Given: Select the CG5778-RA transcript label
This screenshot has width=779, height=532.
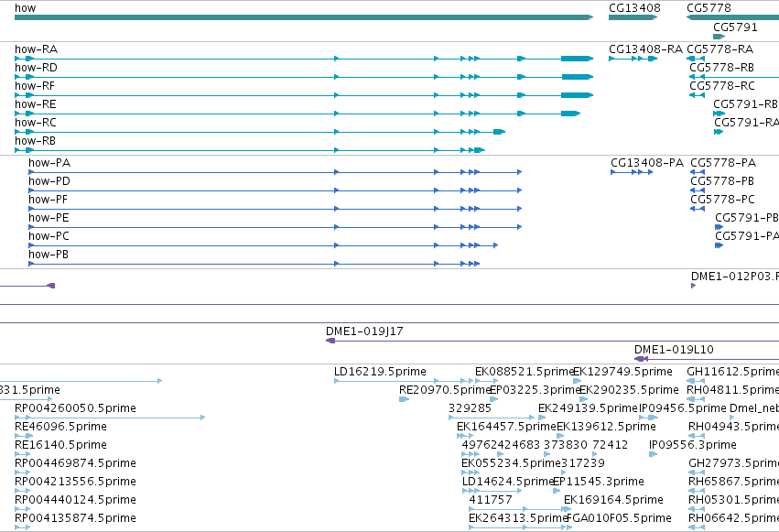Looking at the screenshot, I should point(719,49).
